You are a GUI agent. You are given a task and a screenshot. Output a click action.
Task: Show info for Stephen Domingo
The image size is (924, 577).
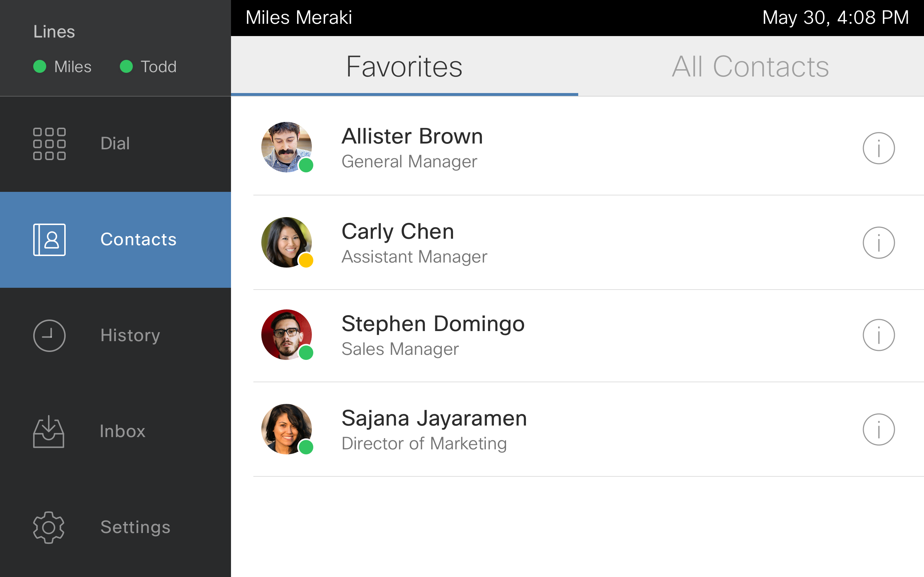pyautogui.click(x=879, y=335)
